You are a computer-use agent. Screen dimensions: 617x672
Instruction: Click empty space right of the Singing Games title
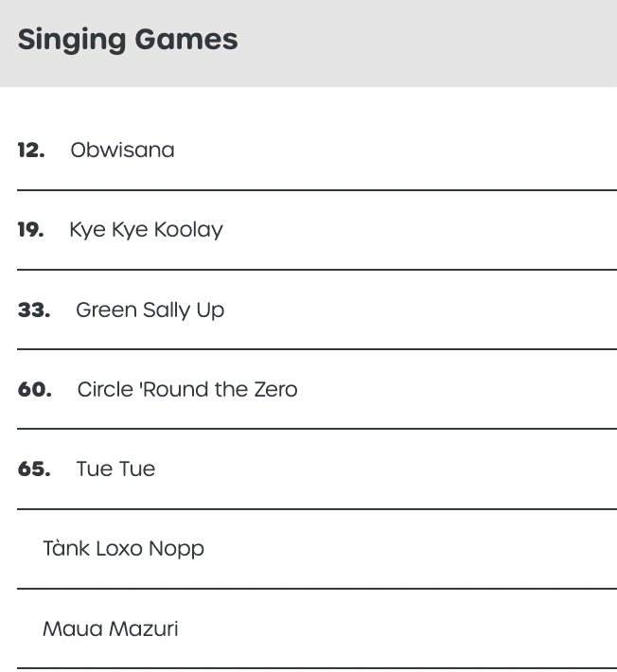[426, 40]
